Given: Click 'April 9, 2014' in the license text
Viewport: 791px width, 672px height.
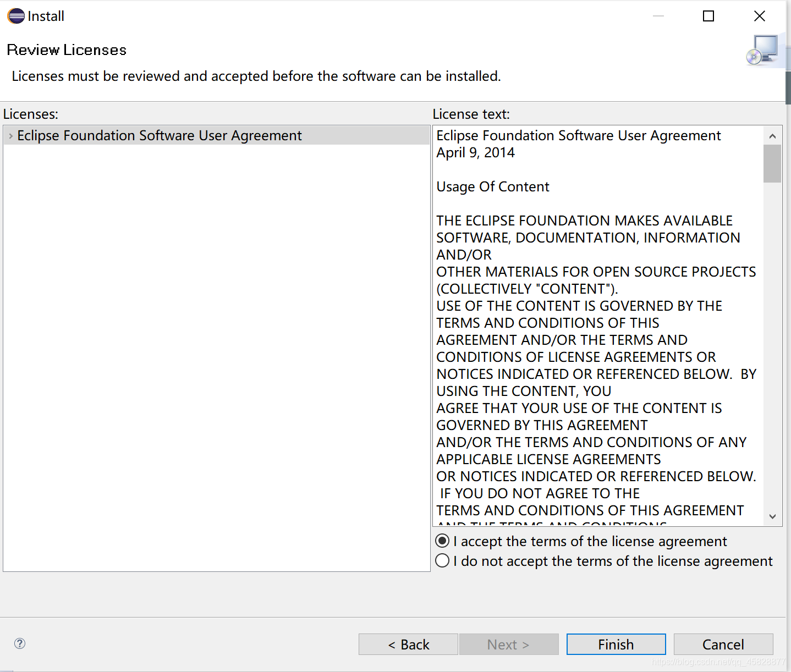Looking at the screenshot, I should click(x=476, y=153).
